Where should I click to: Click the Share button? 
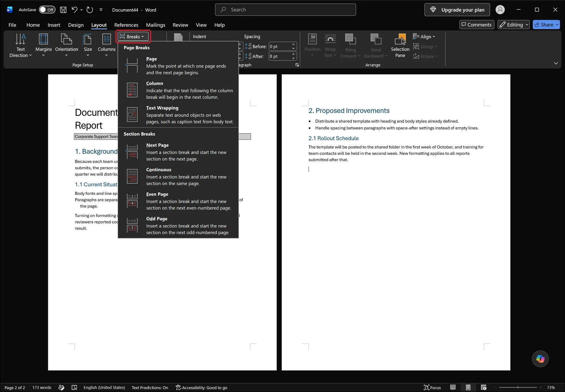tap(546, 25)
